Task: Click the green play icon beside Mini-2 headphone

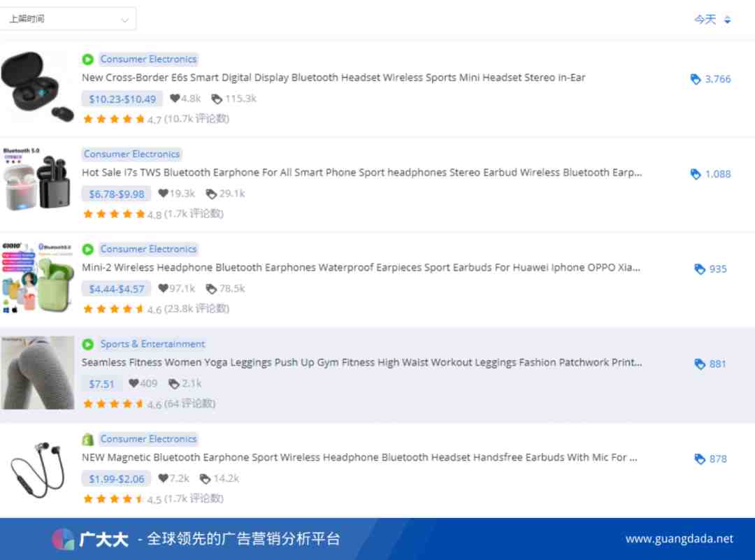Action: [x=87, y=249]
